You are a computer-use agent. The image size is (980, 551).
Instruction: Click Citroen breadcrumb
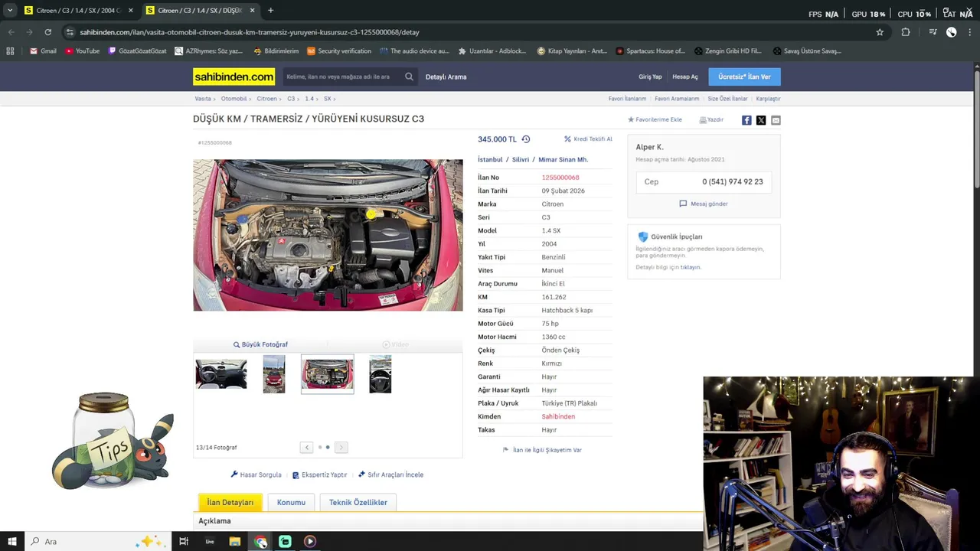266,99
